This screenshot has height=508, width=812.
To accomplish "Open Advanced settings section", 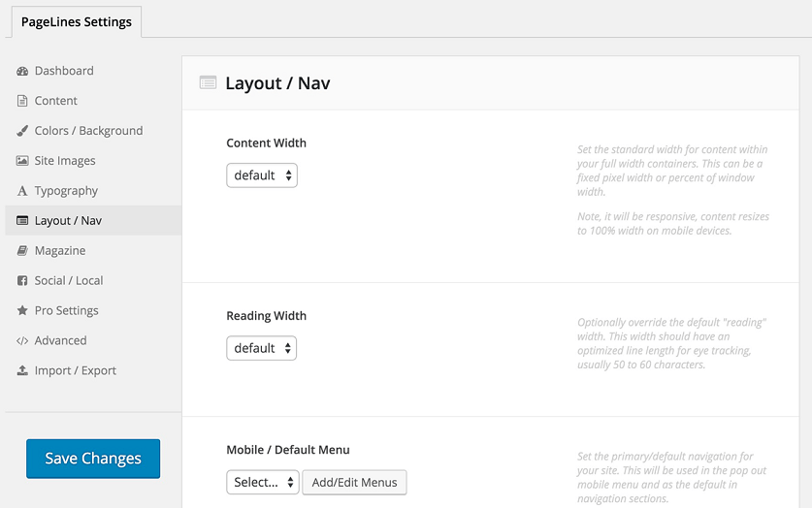I will (93, 341).
